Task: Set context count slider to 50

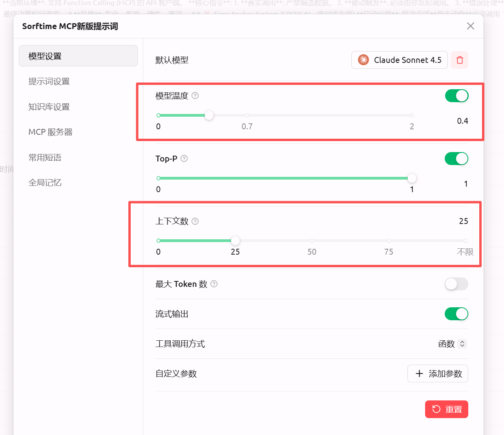Action: (312, 240)
